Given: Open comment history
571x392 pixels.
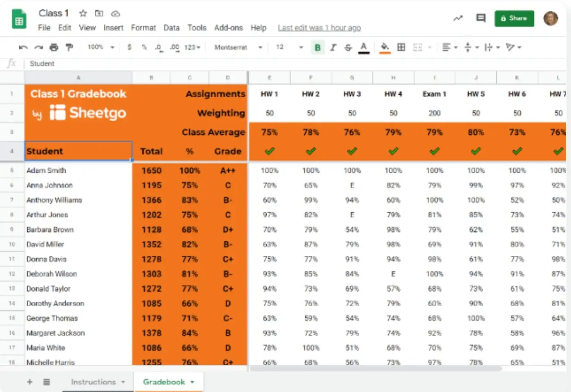Looking at the screenshot, I should point(481,18).
